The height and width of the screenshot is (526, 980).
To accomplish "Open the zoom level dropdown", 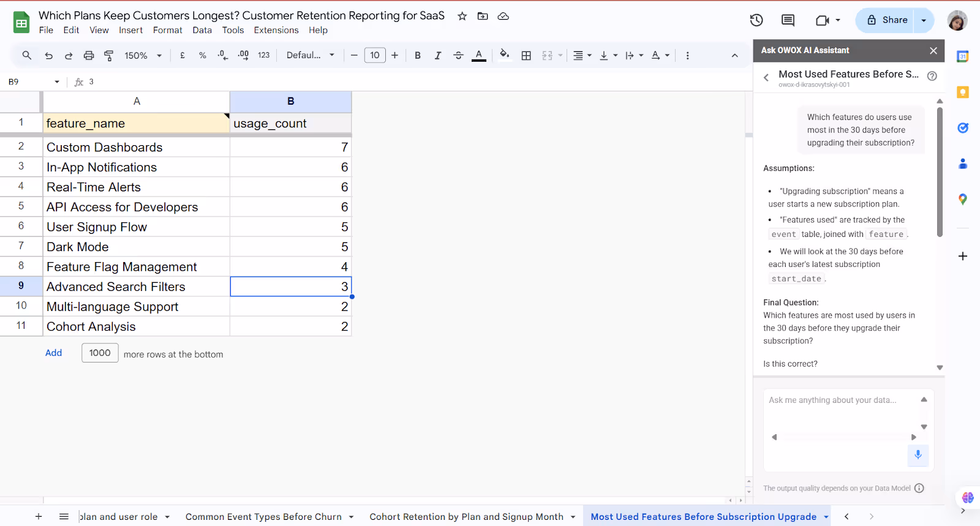I will tap(143, 55).
